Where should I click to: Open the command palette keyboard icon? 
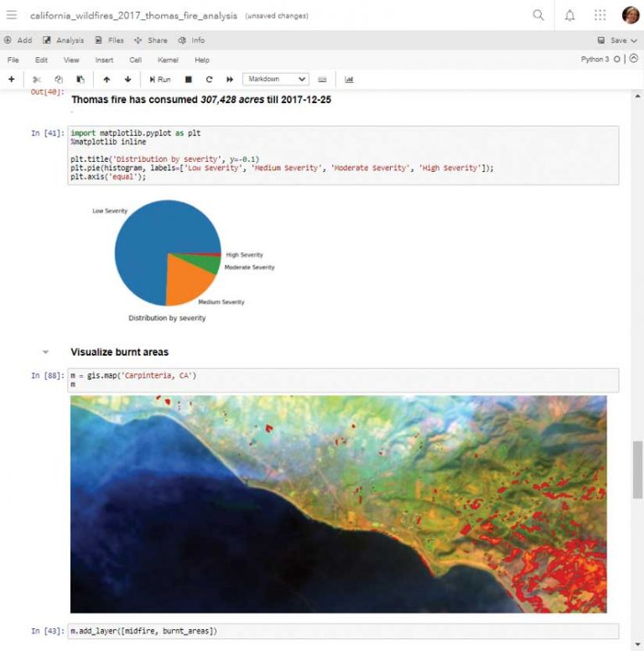322,80
